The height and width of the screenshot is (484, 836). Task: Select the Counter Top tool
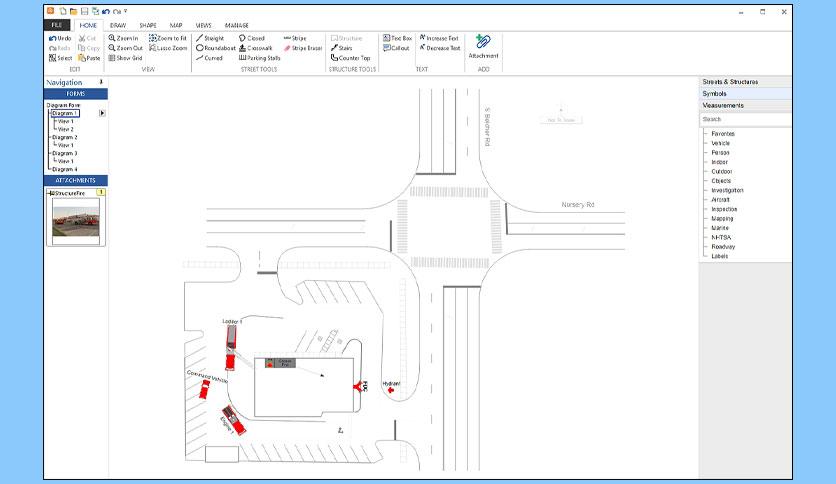pyautogui.click(x=350, y=58)
